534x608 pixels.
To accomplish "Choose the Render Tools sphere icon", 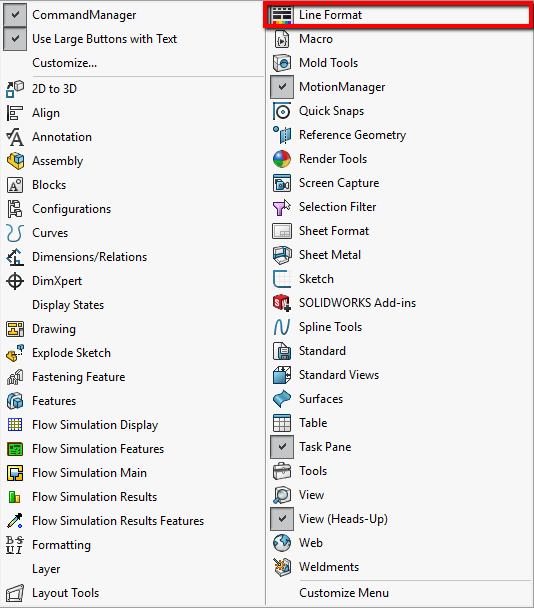I will pos(282,159).
